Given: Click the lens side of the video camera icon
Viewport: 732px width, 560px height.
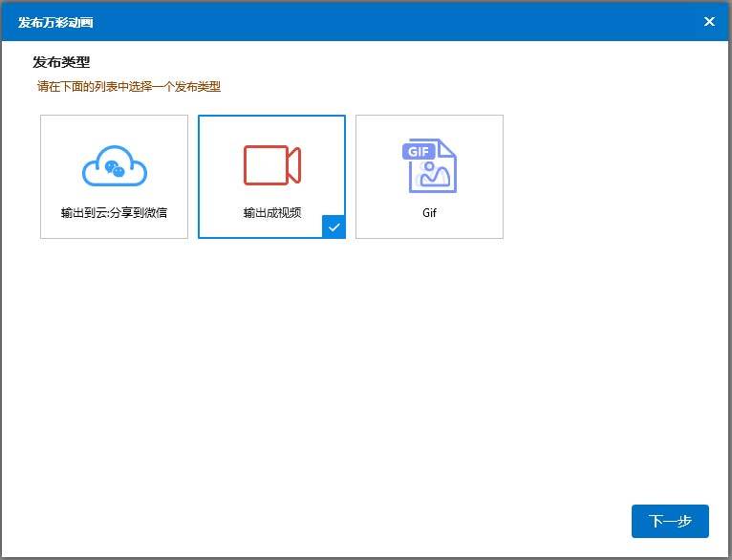Looking at the screenshot, I should point(294,165).
